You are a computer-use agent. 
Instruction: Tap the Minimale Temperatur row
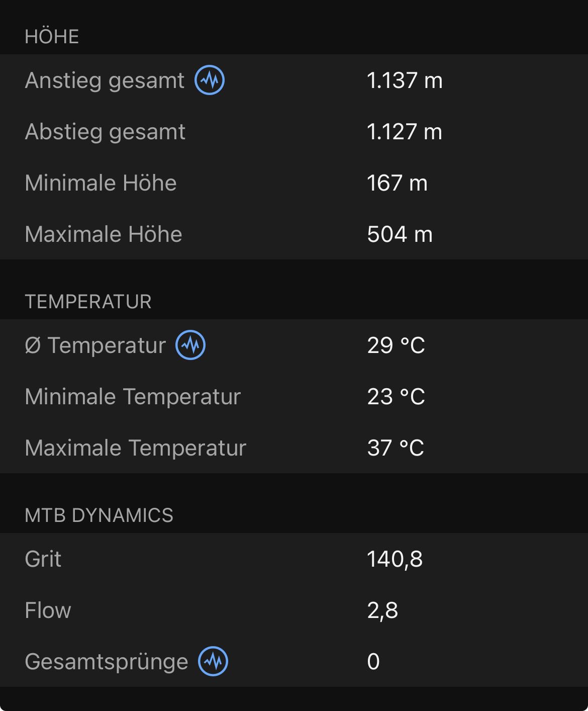point(294,396)
